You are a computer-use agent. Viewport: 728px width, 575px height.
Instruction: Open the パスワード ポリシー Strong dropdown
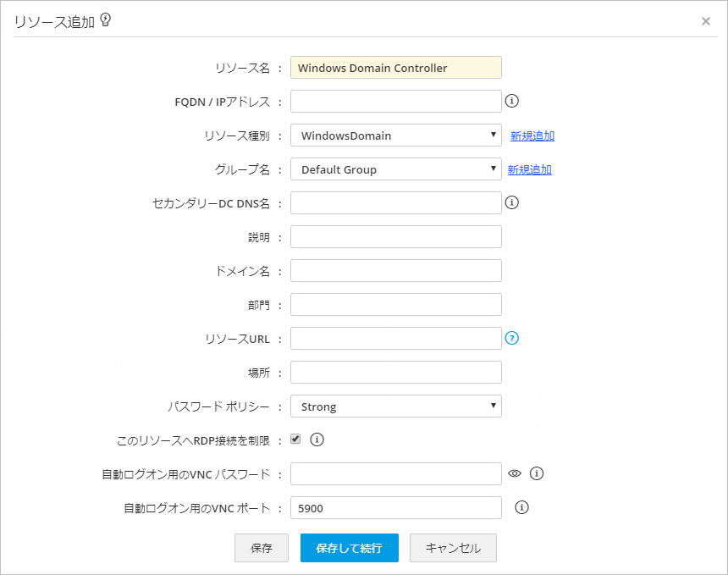396,406
